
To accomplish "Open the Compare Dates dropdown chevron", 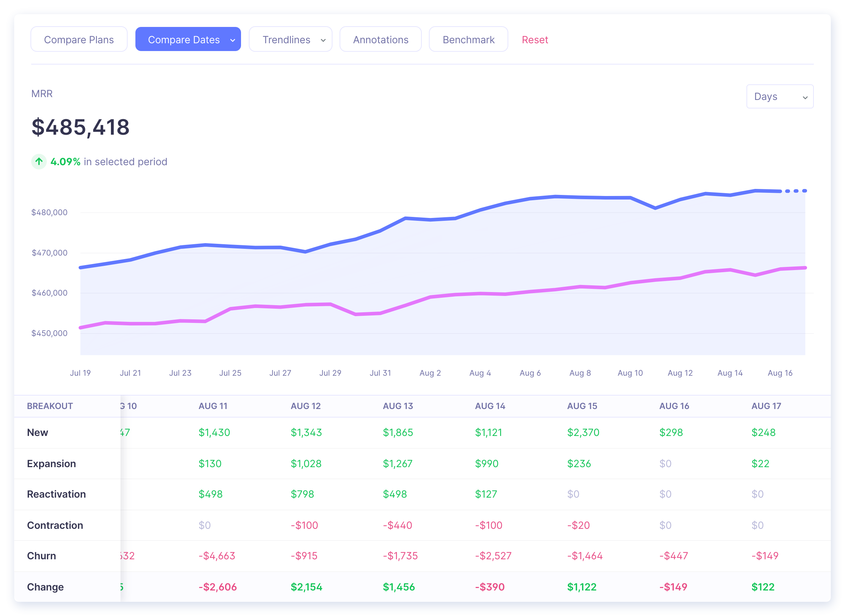I will point(232,40).
